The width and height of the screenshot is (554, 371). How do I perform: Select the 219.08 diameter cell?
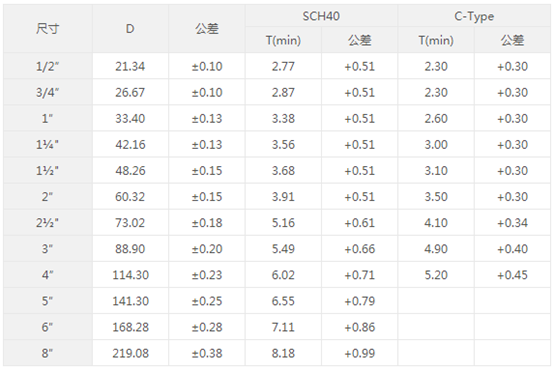pyautogui.click(x=130, y=353)
